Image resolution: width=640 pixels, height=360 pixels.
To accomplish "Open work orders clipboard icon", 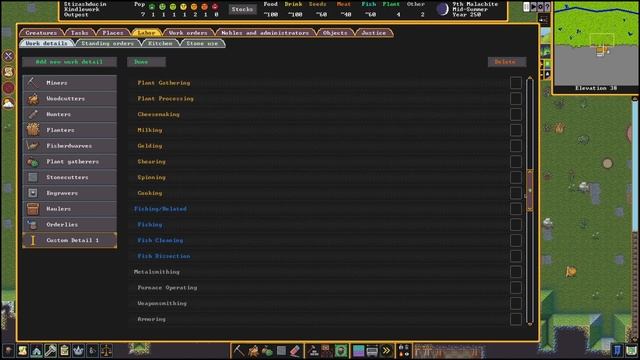I will [64, 351].
